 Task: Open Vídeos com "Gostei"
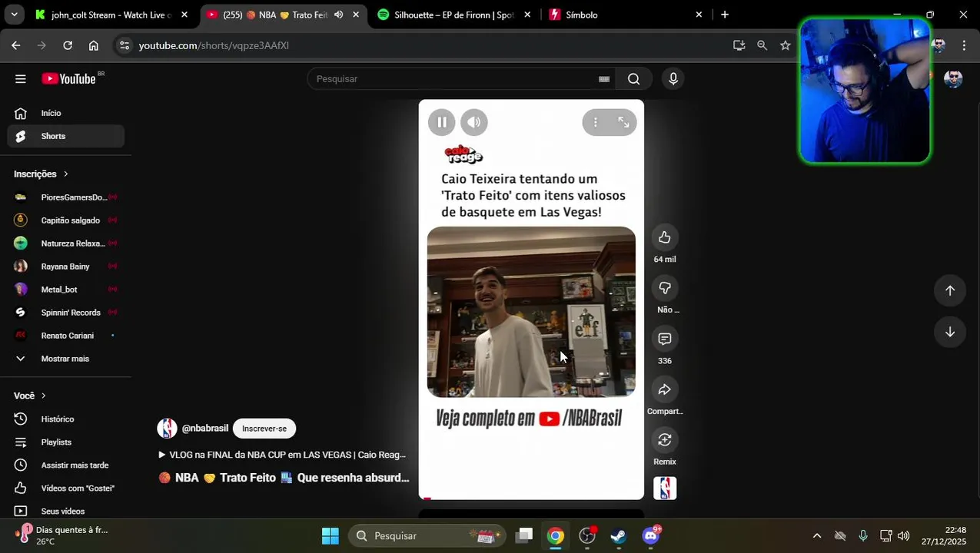tap(66, 488)
